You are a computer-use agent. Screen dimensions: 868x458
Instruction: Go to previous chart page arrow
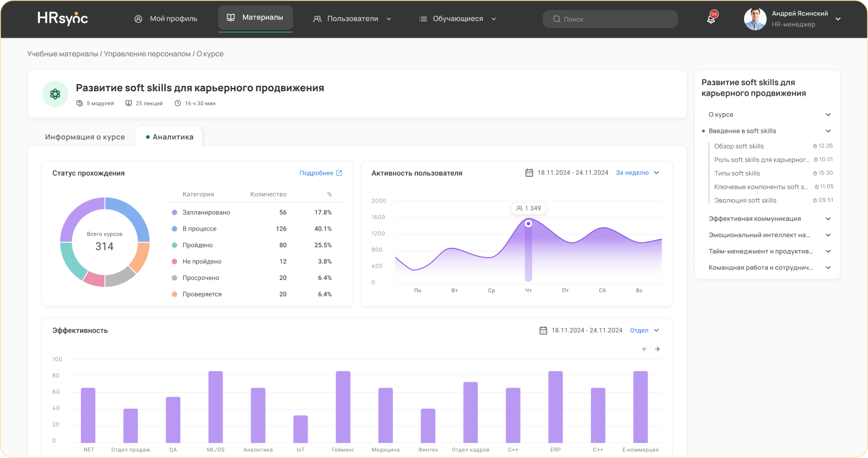pyautogui.click(x=644, y=349)
